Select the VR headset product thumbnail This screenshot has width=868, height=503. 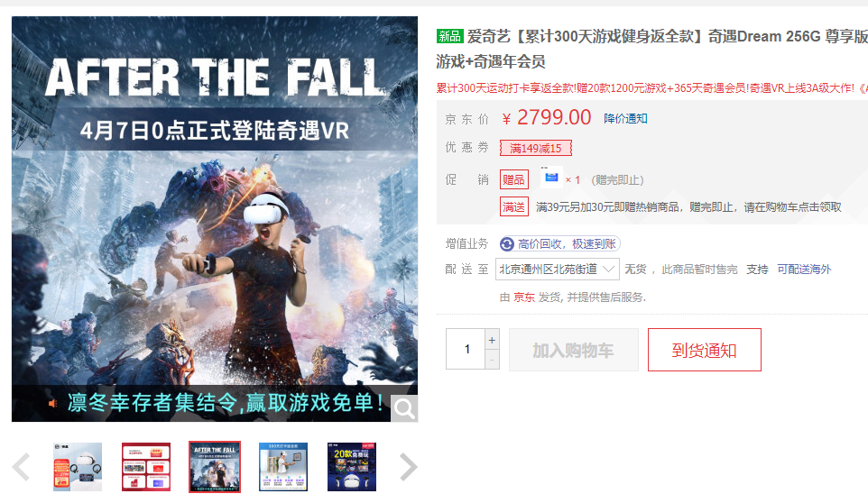[78, 467]
